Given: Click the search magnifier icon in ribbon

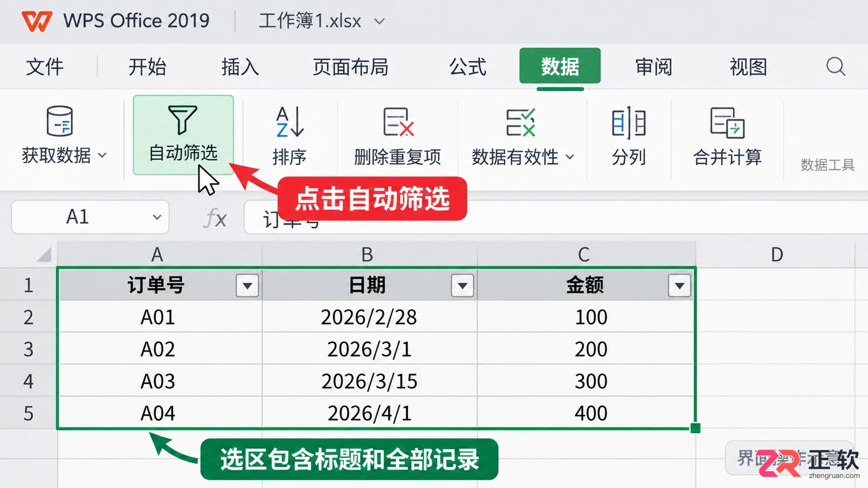Looking at the screenshot, I should (x=835, y=66).
